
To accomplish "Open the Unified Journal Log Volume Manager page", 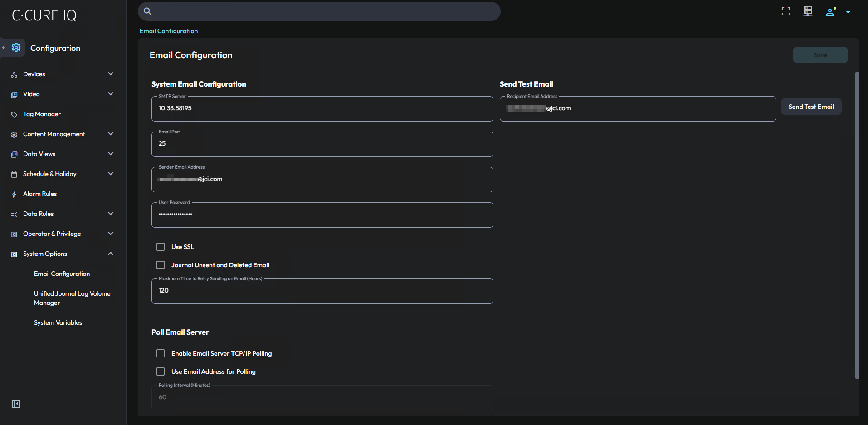I will click(x=72, y=298).
